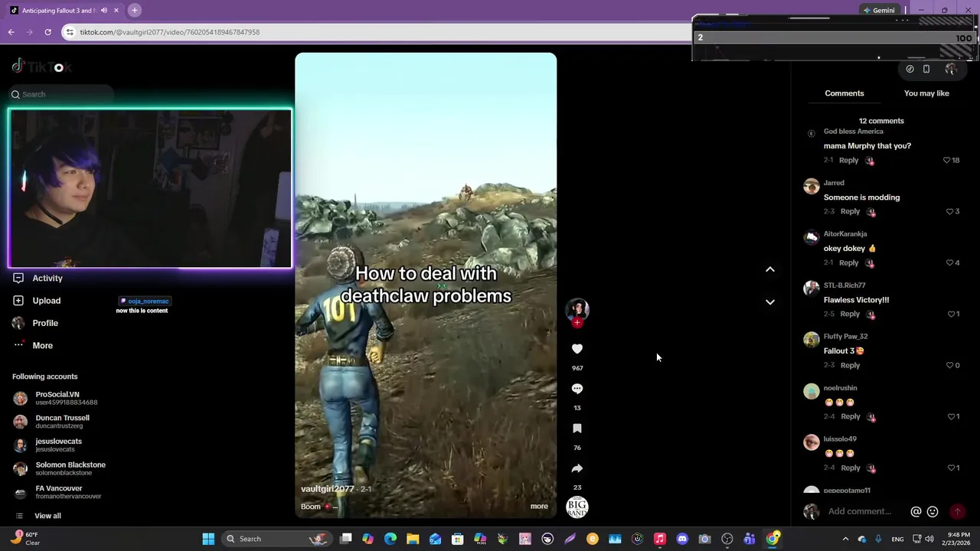Go to the next video with down chevron
Screen dimensions: 980x551
[x=770, y=302]
